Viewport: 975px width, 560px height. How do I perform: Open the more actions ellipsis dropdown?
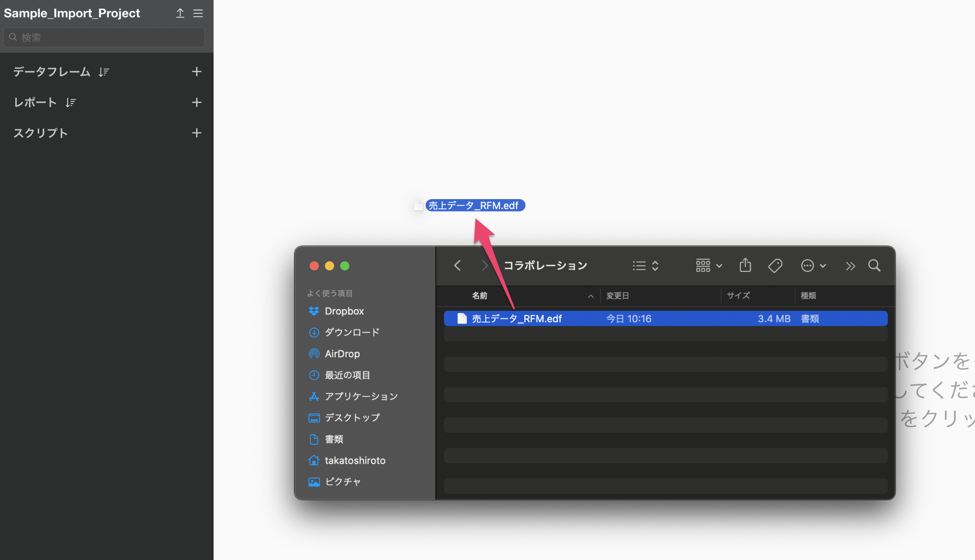click(x=813, y=266)
